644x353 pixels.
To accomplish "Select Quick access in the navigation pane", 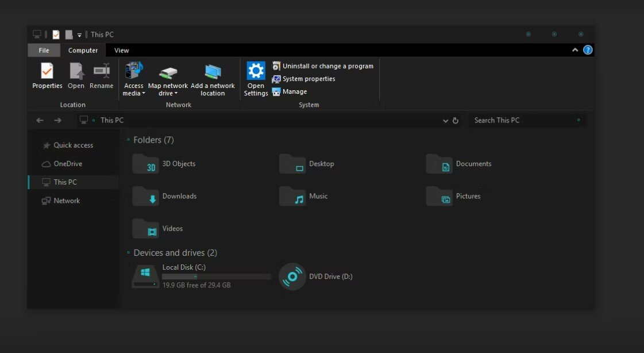I will (73, 145).
